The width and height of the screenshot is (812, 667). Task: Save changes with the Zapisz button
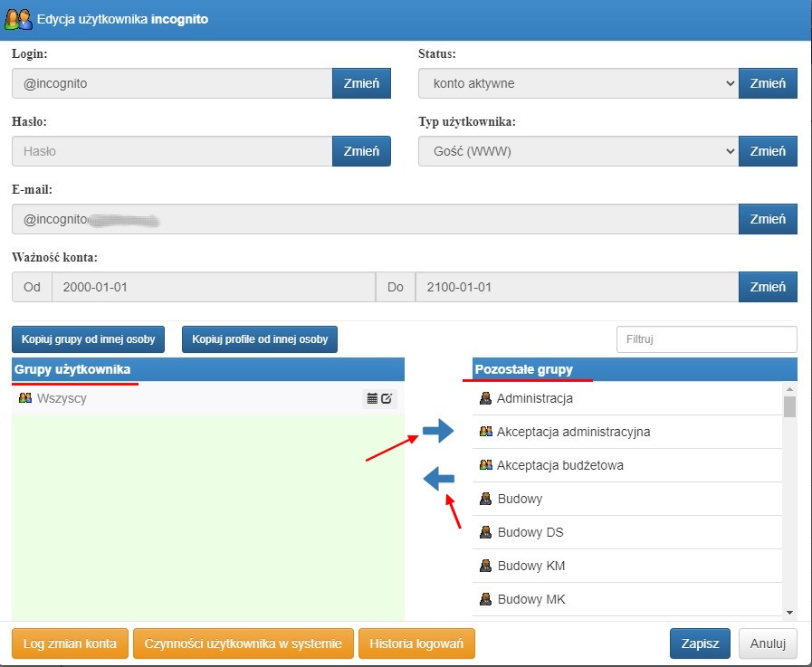click(700, 643)
